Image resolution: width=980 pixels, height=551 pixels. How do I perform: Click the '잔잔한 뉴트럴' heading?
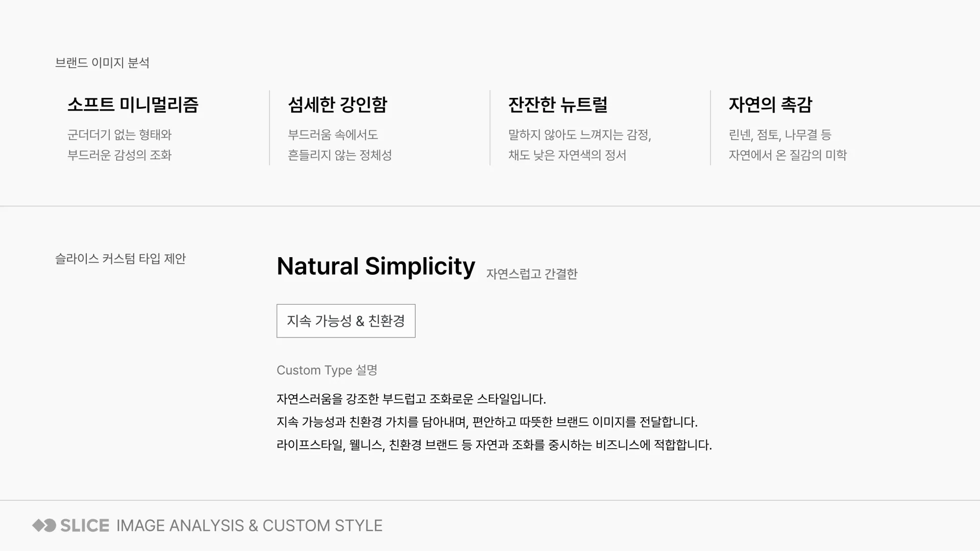pyautogui.click(x=558, y=104)
